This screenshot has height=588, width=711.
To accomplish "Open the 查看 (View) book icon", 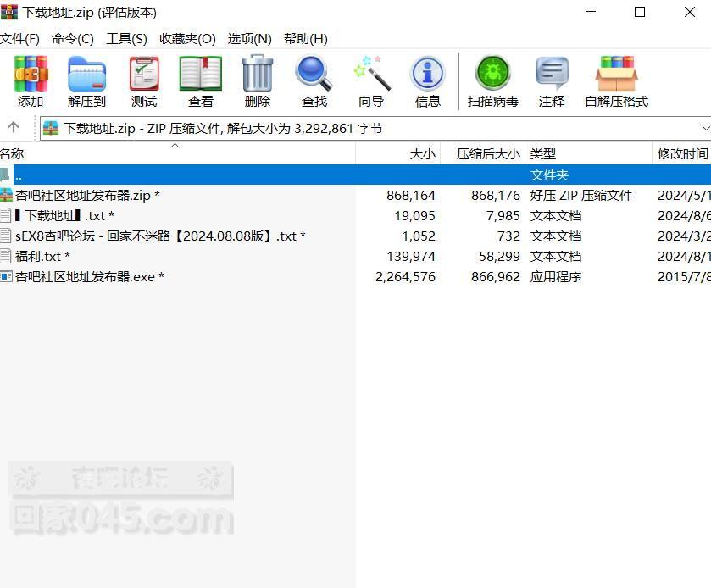I will tap(200, 82).
